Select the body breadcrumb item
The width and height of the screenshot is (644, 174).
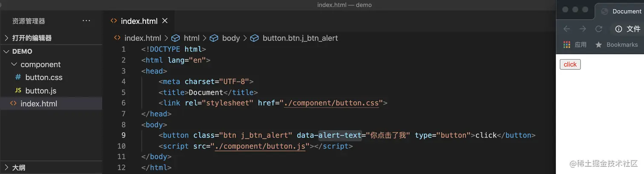point(230,38)
